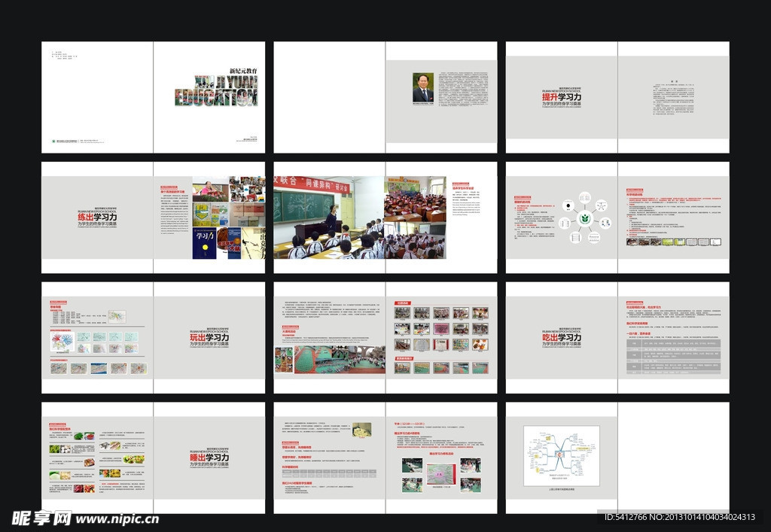Open the photo of students in red uniforms at desks
This screenshot has height=532, width=771.
point(416,199)
